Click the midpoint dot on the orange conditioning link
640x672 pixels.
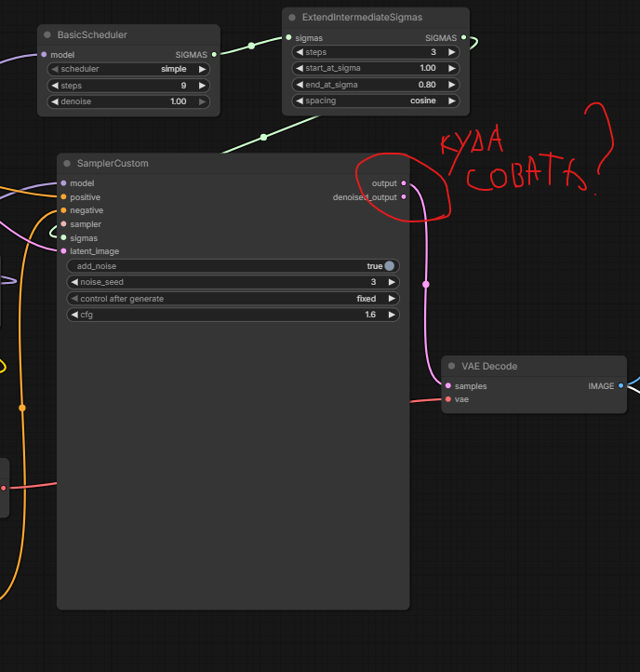(22, 408)
